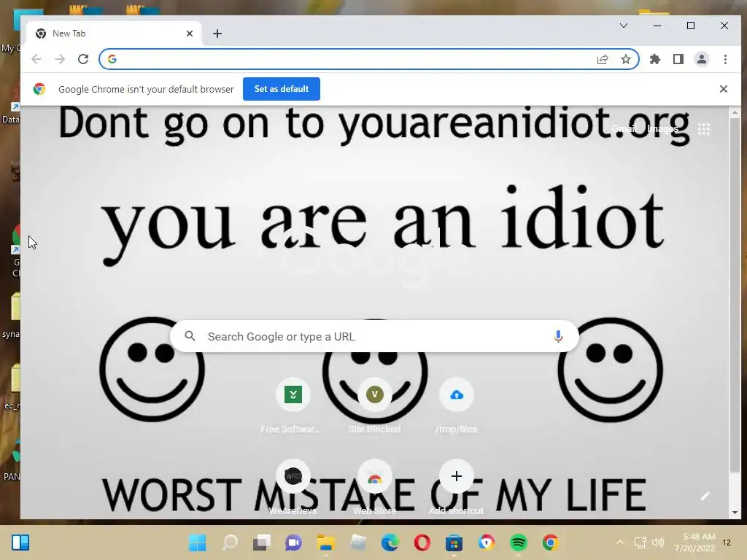Open the Gmail link
The width and height of the screenshot is (747, 560).
click(624, 128)
